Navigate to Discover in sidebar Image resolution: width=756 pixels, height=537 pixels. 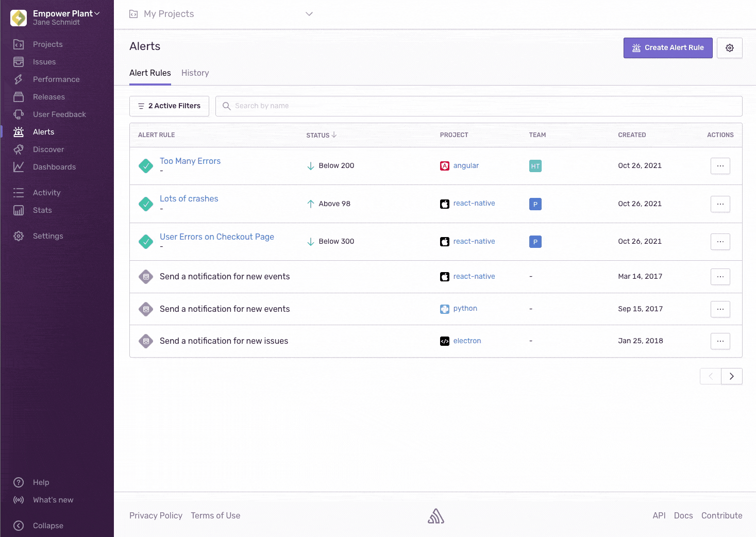coord(48,149)
